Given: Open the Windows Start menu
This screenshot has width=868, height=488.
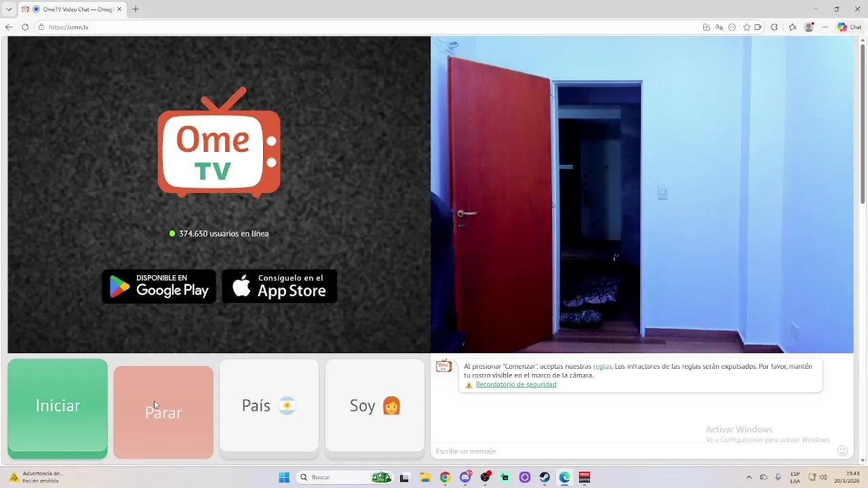Looking at the screenshot, I should pyautogui.click(x=284, y=477).
